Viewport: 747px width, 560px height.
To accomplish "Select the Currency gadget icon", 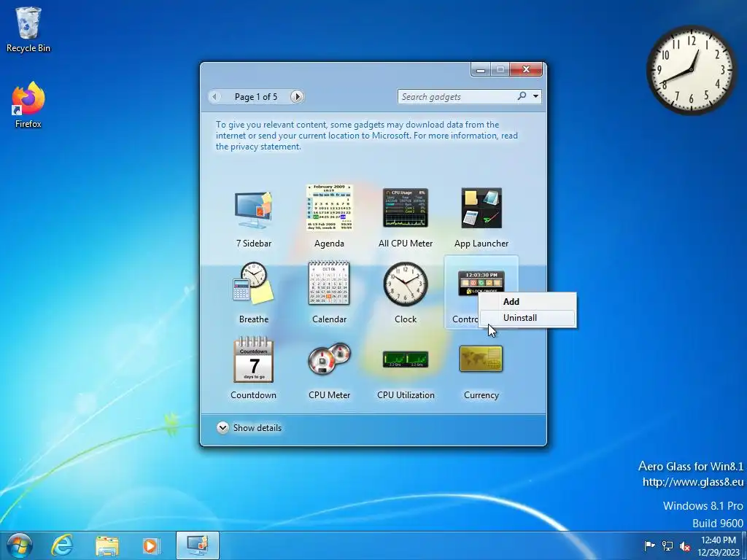I will click(481, 359).
